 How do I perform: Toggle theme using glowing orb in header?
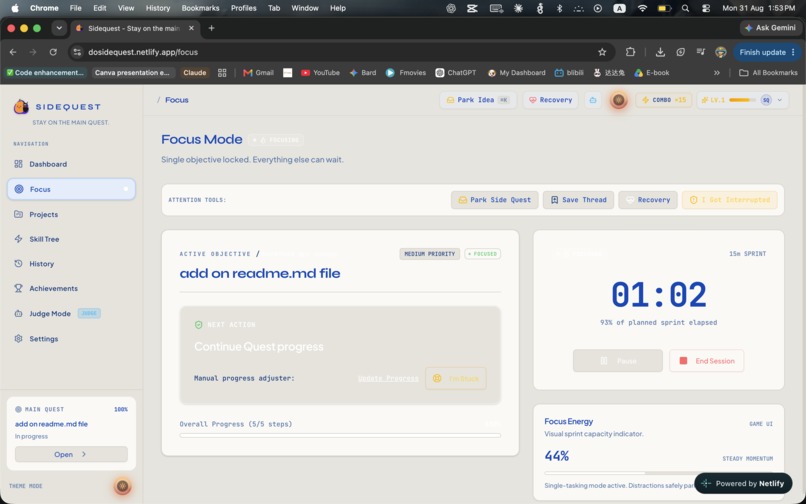[x=618, y=100]
